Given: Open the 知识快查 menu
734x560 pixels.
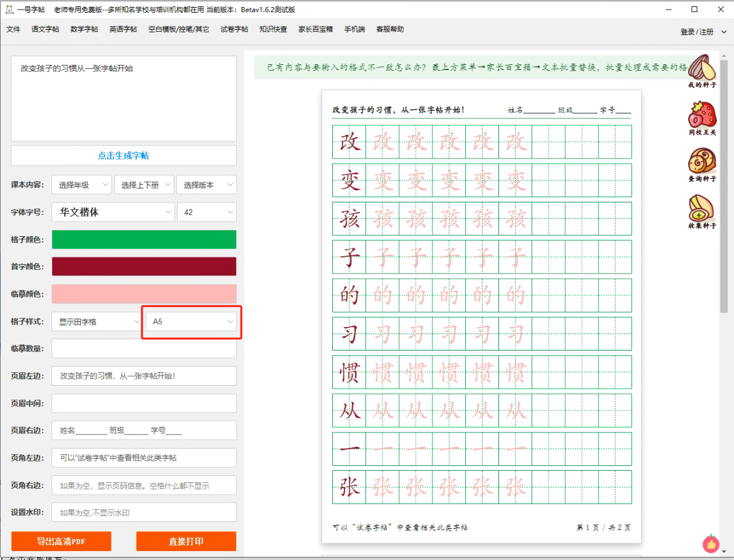Looking at the screenshot, I should 273,29.
